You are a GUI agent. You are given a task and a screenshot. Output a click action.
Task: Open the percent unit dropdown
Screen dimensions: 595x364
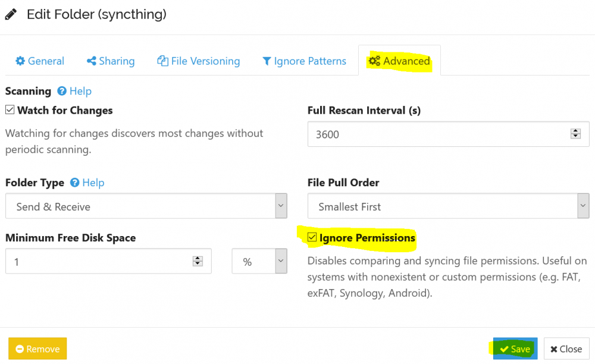click(x=259, y=261)
